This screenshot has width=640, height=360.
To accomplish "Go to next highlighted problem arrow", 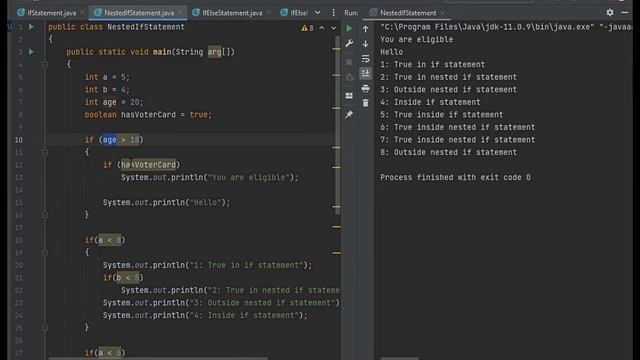I will pos(333,28).
